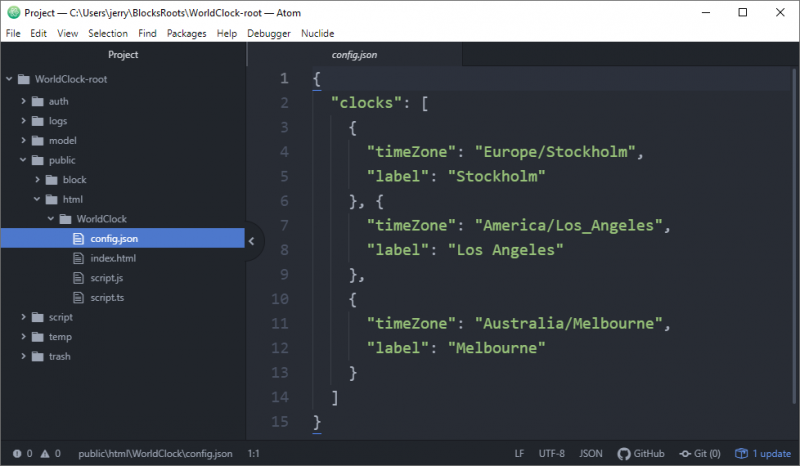
Task: Open the Git (0) status item
Action: 700,453
